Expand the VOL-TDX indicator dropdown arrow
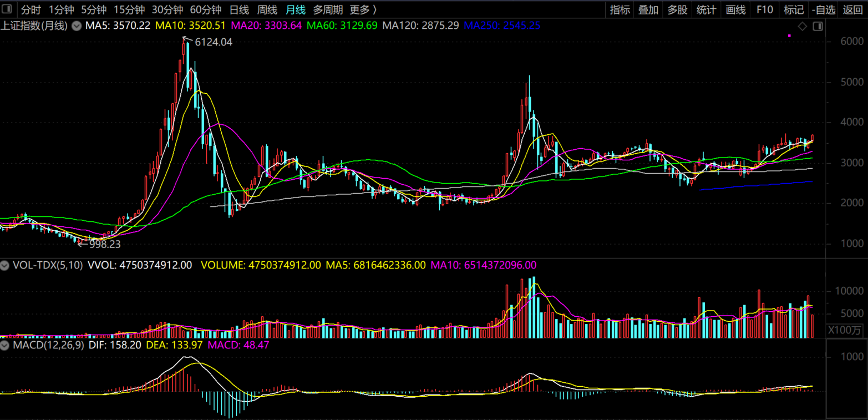The width and height of the screenshot is (868, 420). pos(5,265)
